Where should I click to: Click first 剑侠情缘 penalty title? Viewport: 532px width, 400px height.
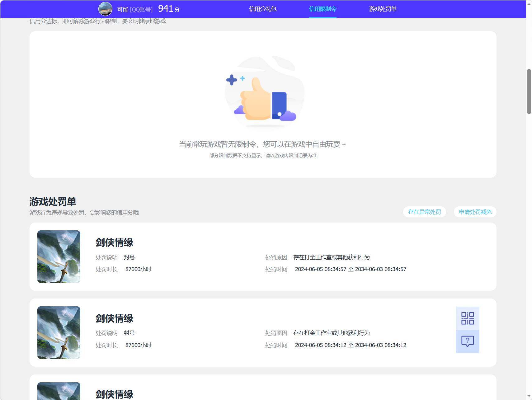114,242
